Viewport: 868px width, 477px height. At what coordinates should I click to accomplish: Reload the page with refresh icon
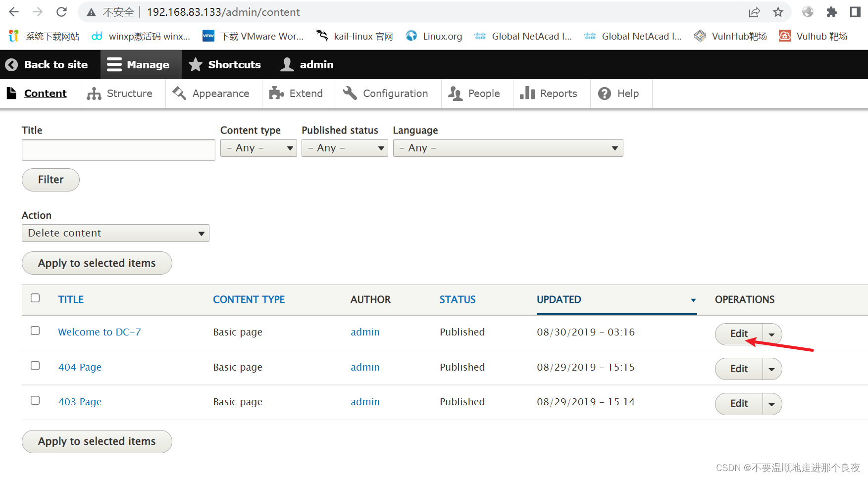click(61, 12)
